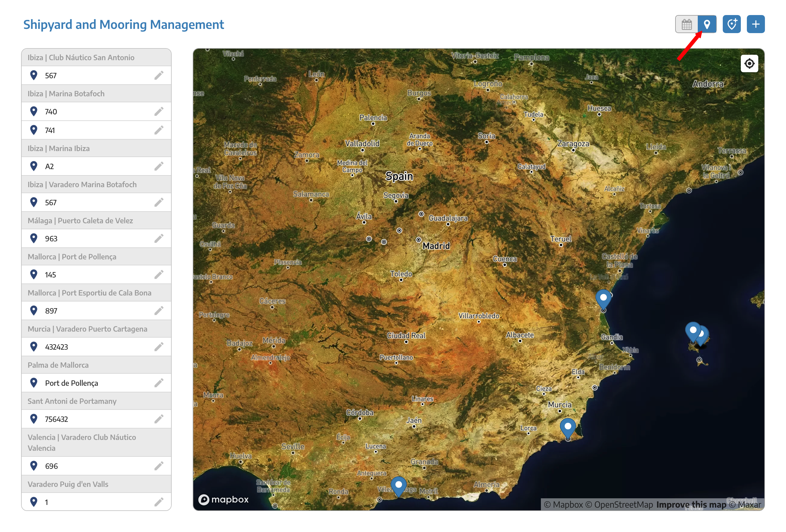Open the © Maxar attribution link

tap(745, 505)
